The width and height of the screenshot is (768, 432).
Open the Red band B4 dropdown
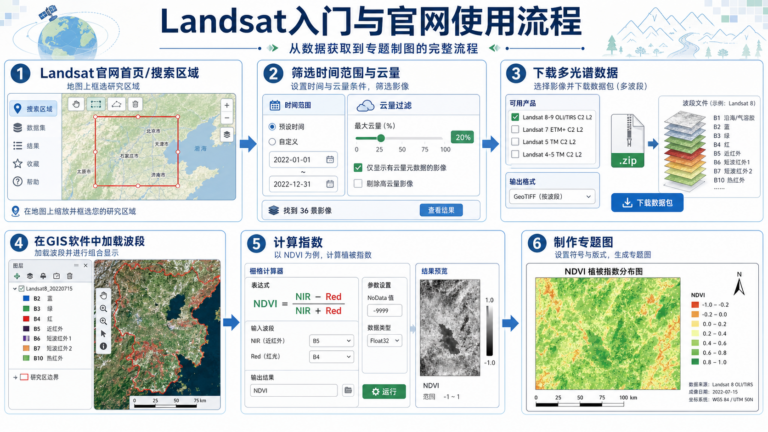pos(331,357)
